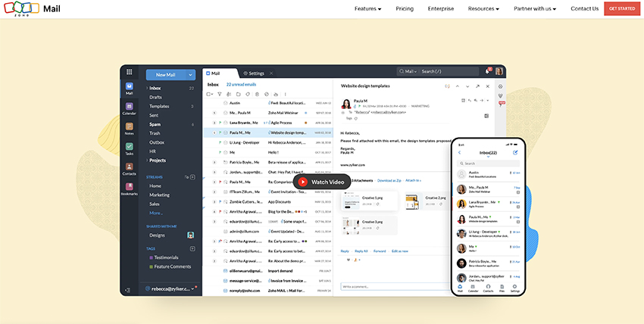Open the Partner with us dropdown
The image size is (644, 324).
pos(535,8)
